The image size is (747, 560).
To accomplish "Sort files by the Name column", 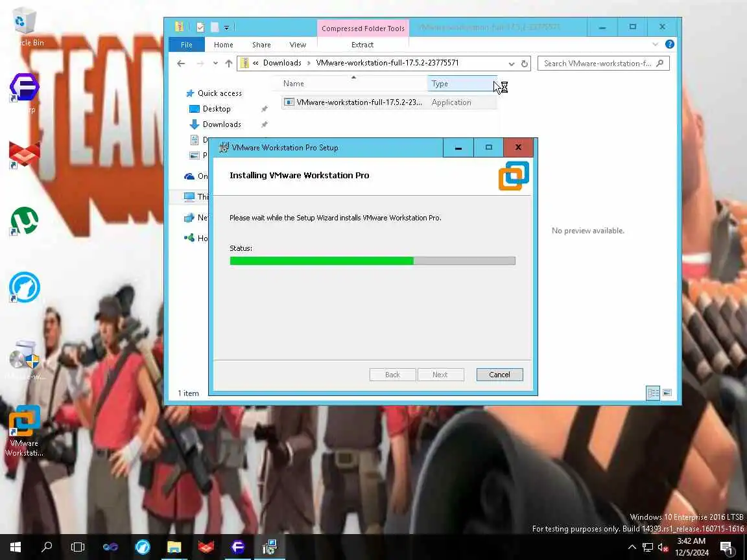I will 350,84.
